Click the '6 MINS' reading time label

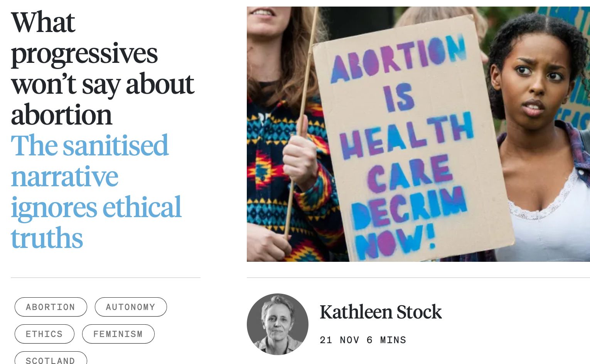(386, 340)
